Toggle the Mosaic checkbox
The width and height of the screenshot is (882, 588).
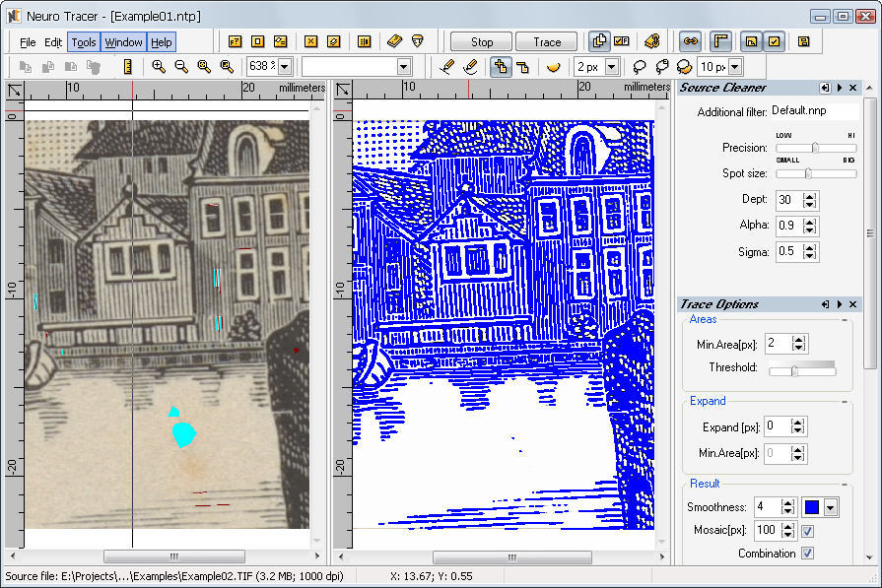[807, 531]
